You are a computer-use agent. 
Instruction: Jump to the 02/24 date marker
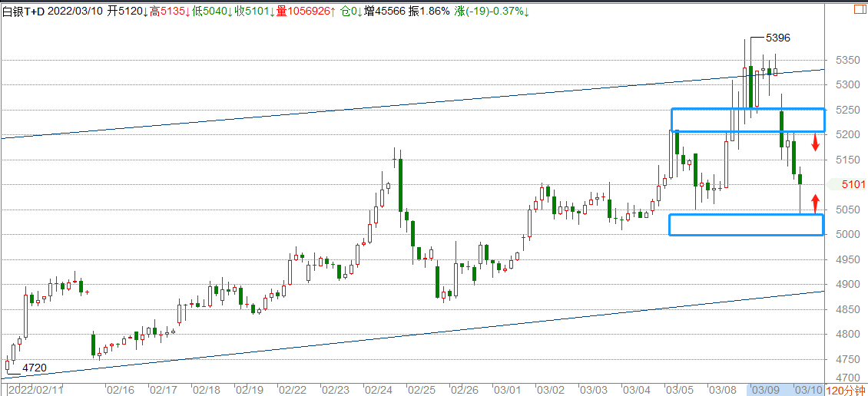coord(377,390)
